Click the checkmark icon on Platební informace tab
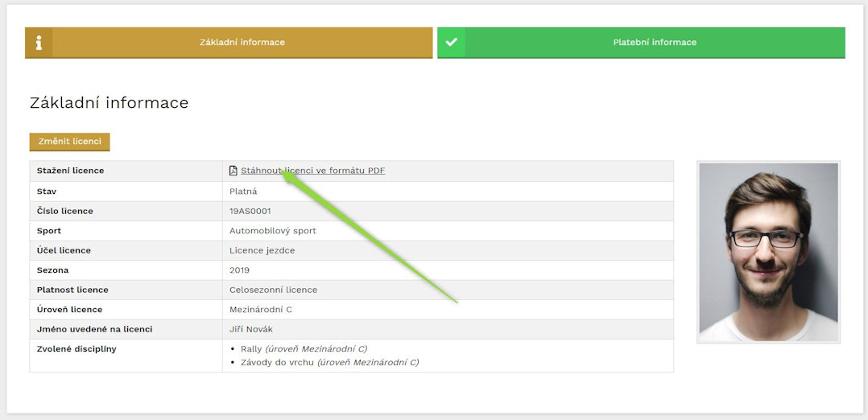The width and height of the screenshot is (868, 420). 451,43
